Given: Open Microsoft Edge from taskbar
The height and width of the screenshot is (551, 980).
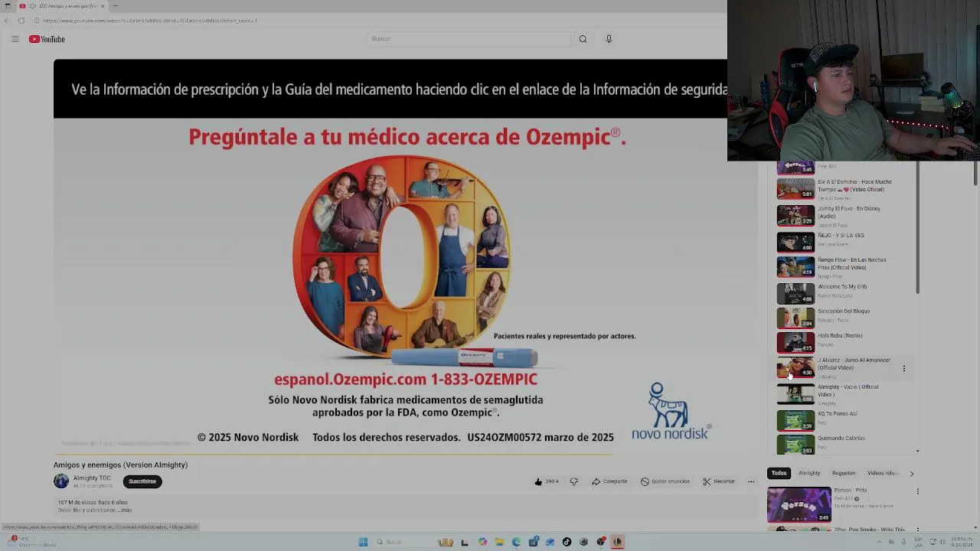Looking at the screenshot, I should 516,542.
